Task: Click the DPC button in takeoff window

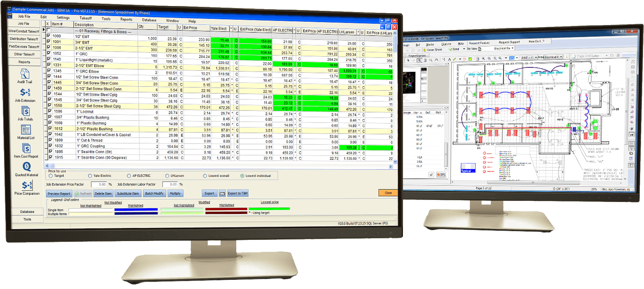Action: tap(441, 174)
